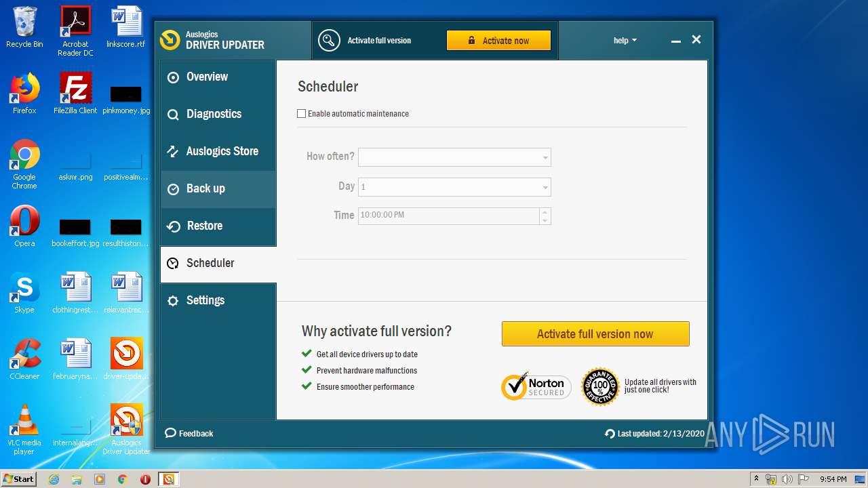Launch Internet Explorer from taskbar
868x488 pixels.
click(x=54, y=479)
